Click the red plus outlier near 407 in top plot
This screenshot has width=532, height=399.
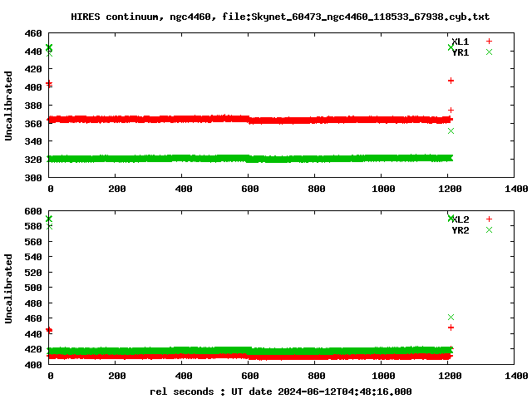(451, 81)
